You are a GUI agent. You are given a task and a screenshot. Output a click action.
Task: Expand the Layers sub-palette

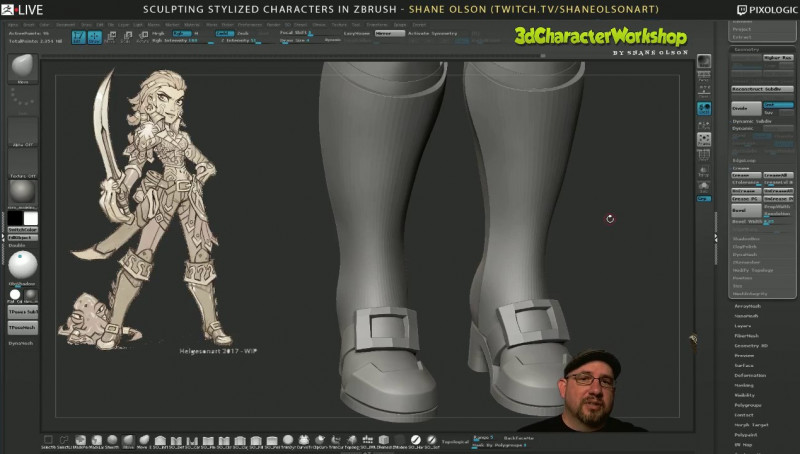pyautogui.click(x=742, y=326)
